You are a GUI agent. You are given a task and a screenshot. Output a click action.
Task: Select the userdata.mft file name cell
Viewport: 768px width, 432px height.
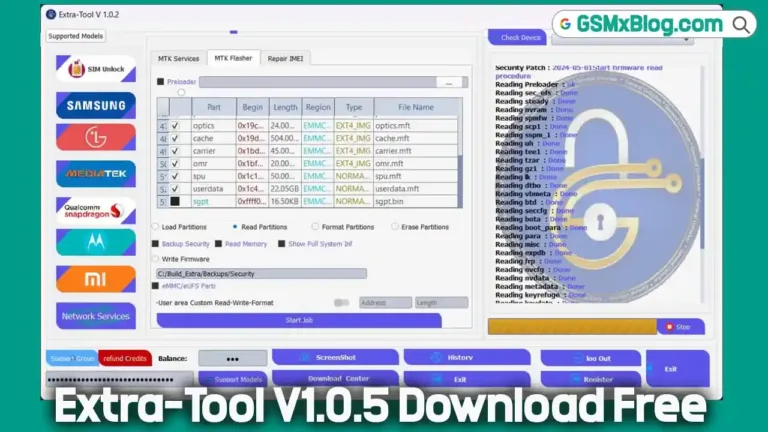tap(416, 189)
